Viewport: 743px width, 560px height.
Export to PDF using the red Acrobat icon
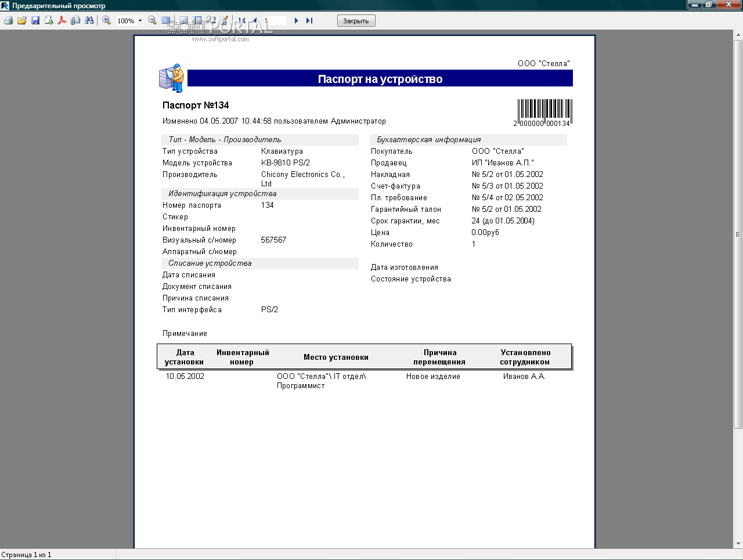62,20
